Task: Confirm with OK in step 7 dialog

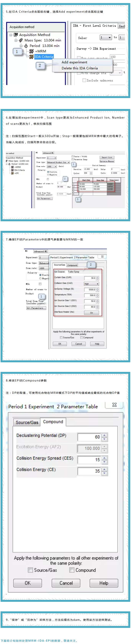Action: [x=60, y=344]
